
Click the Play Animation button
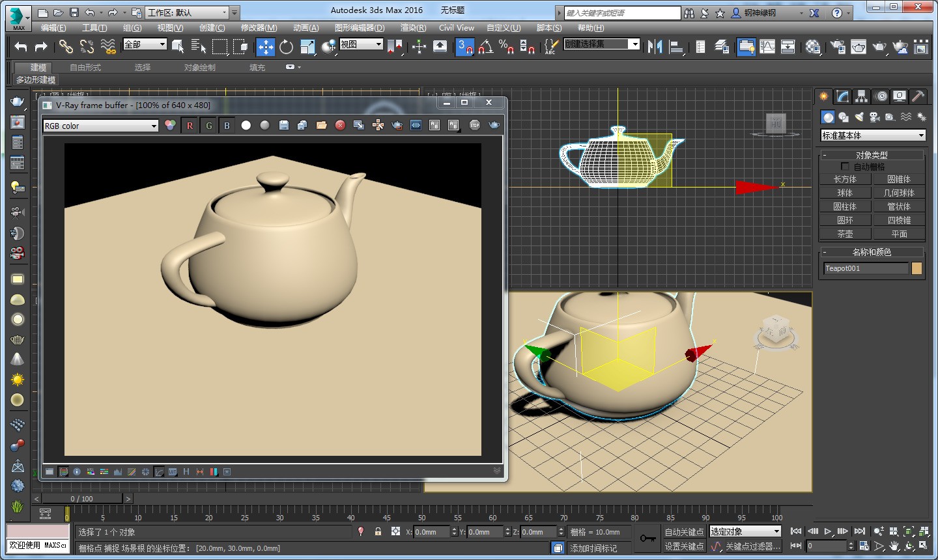[x=828, y=531]
